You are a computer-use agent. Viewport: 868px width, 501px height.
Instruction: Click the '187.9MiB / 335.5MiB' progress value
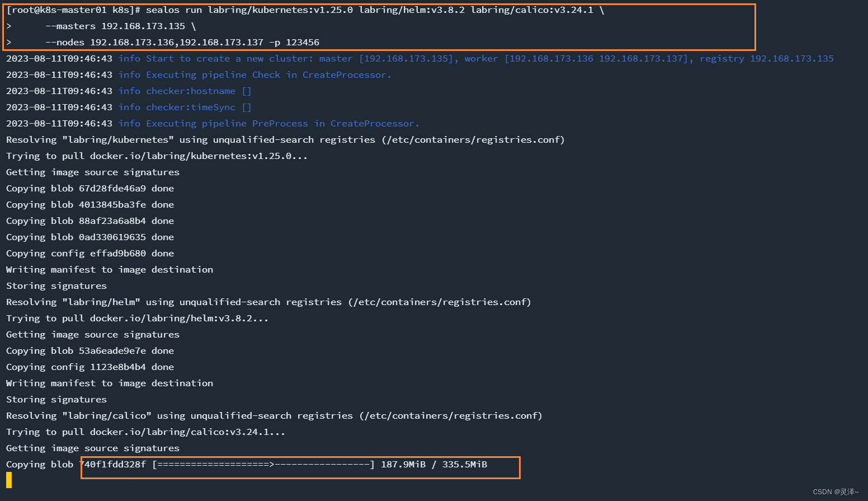tap(434, 465)
